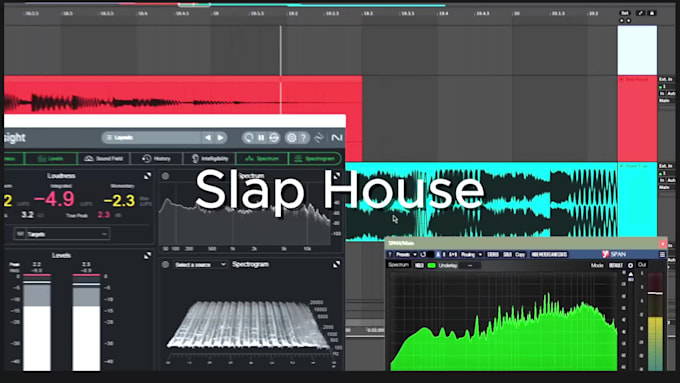
Task: Click the SPAN range up-arrow triangle
Action: (x=631, y=275)
